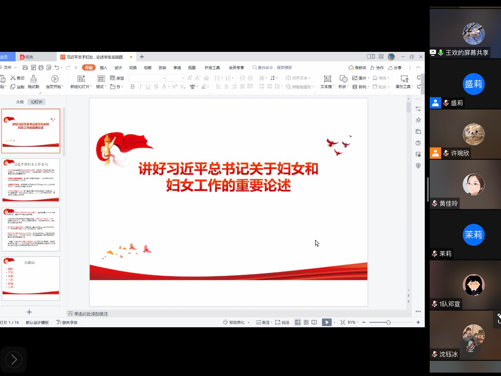Image resolution: width=501 pixels, height=380 pixels.
Task: Click the command search box
Action: (x=273, y=68)
